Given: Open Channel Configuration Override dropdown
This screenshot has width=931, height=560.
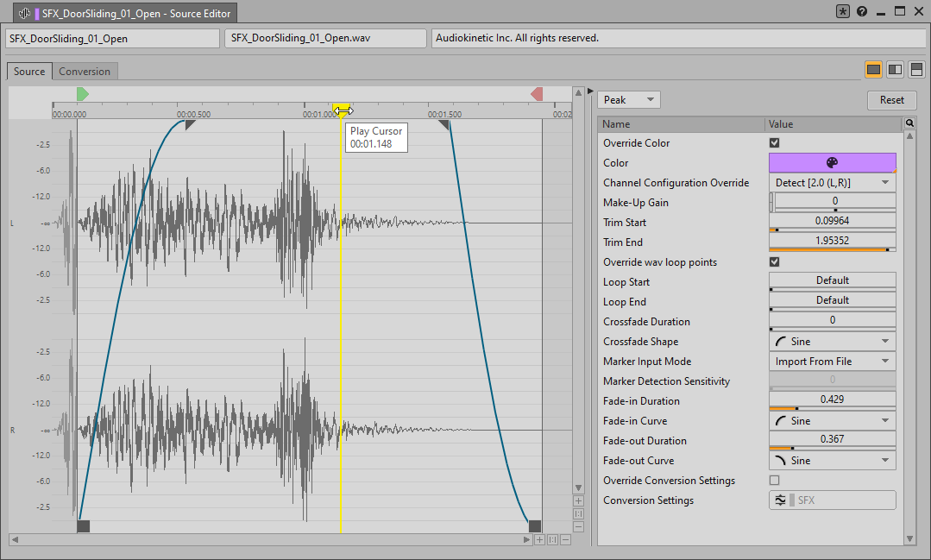Looking at the screenshot, I should (x=832, y=183).
